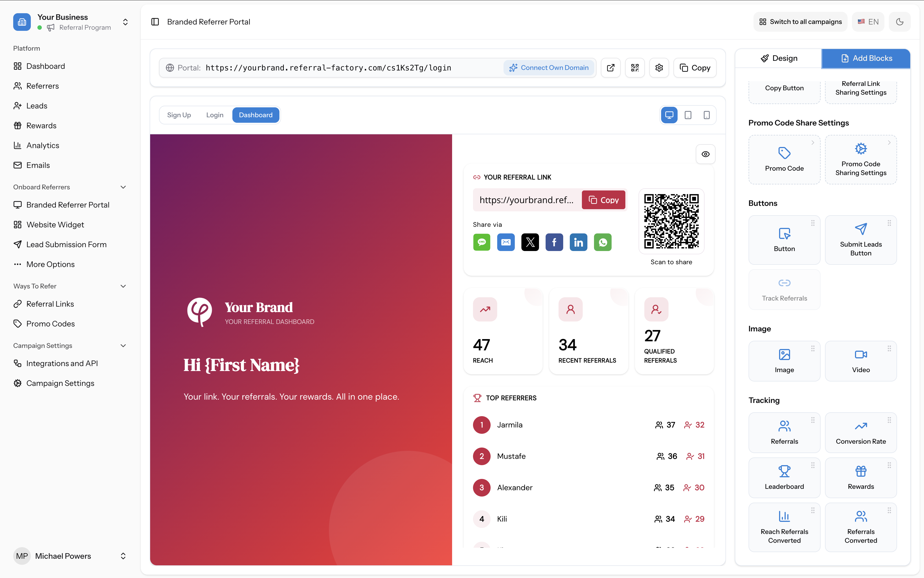The height and width of the screenshot is (578, 924).
Task: Toggle the sidebar panel icon
Action: (x=155, y=22)
